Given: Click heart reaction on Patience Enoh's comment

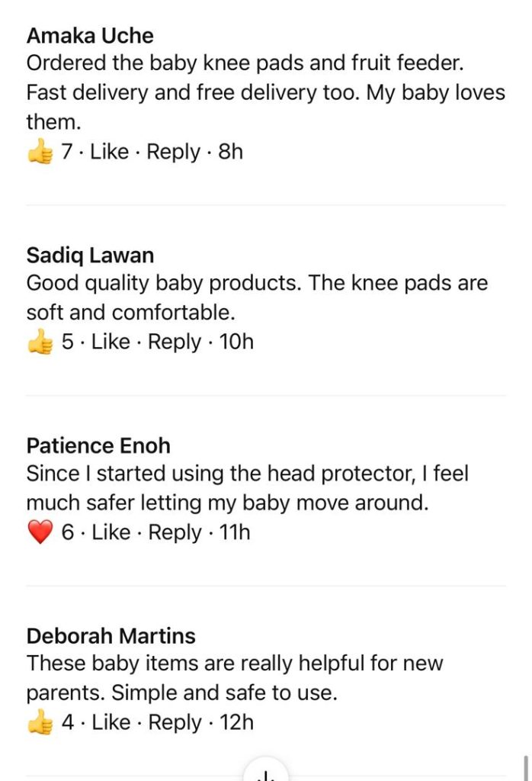Looking at the screenshot, I should pyautogui.click(x=40, y=532).
